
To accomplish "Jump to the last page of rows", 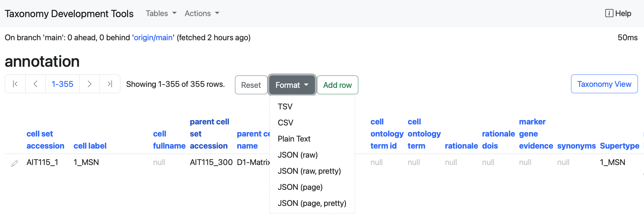I will pyautogui.click(x=110, y=84).
